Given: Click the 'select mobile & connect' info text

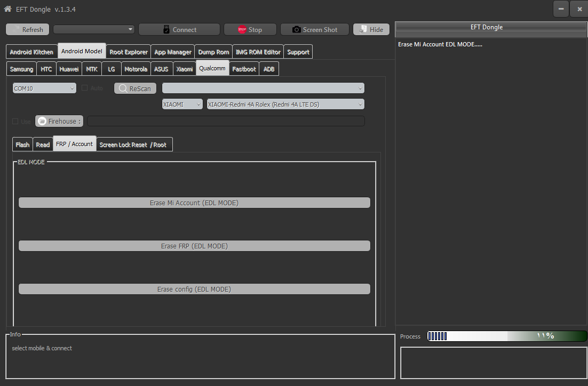Looking at the screenshot, I should [x=42, y=348].
